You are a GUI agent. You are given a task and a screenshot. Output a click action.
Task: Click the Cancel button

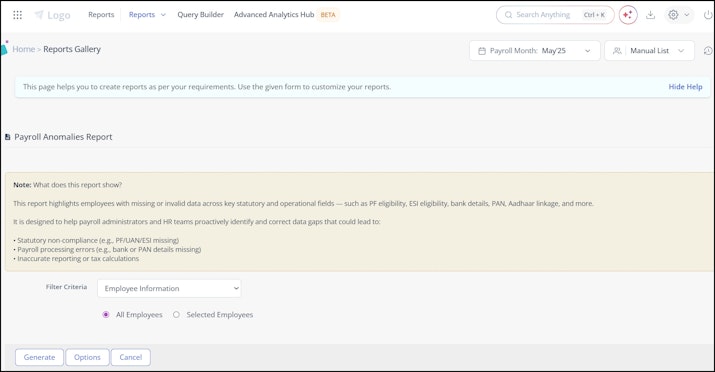coord(130,357)
